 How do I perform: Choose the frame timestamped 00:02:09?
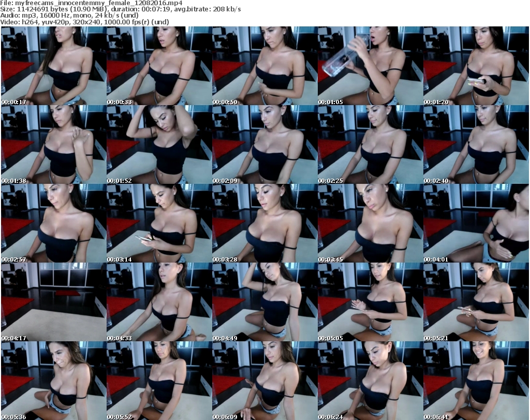[264, 144]
